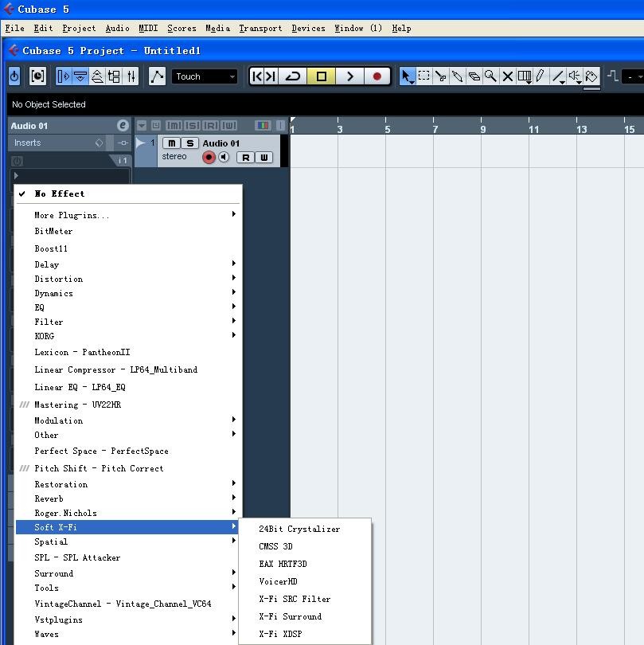644x645 pixels.
Task: Toggle Record Enable on Audio 01 track
Action: 209,158
